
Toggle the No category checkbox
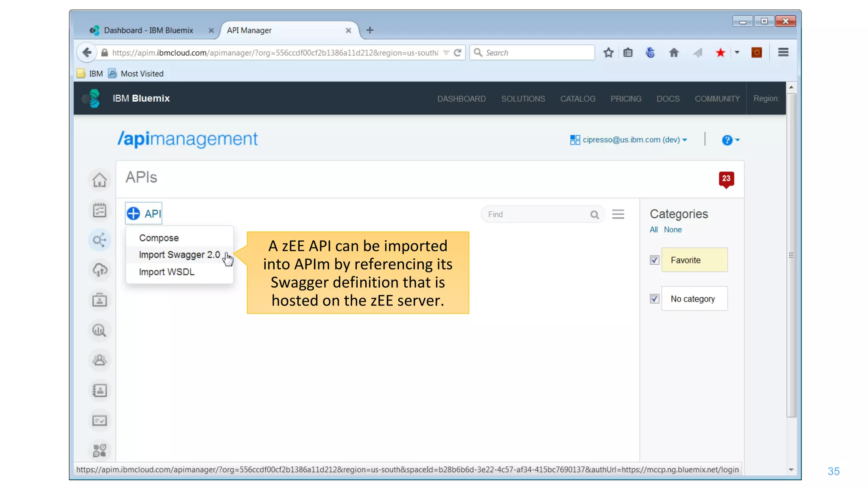654,299
